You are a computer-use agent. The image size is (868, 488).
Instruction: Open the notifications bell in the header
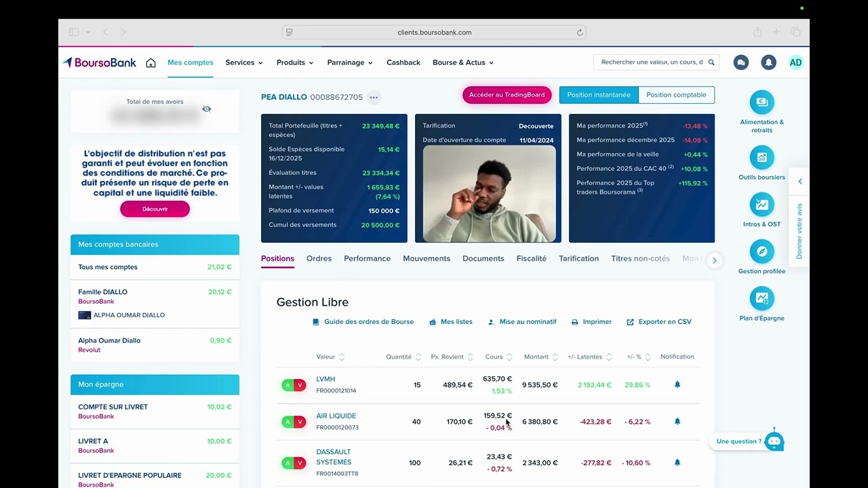768,62
